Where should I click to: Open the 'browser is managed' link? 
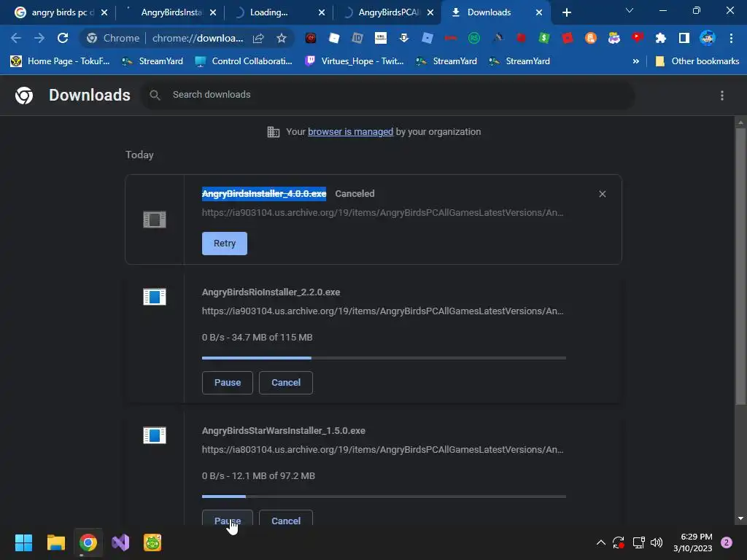(x=350, y=132)
